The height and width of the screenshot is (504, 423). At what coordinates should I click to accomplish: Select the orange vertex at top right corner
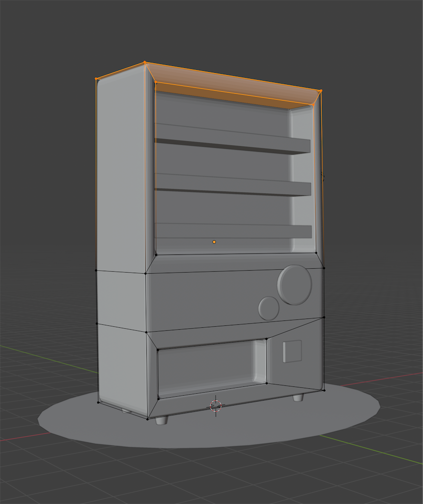pyautogui.click(x=321, y=91)
